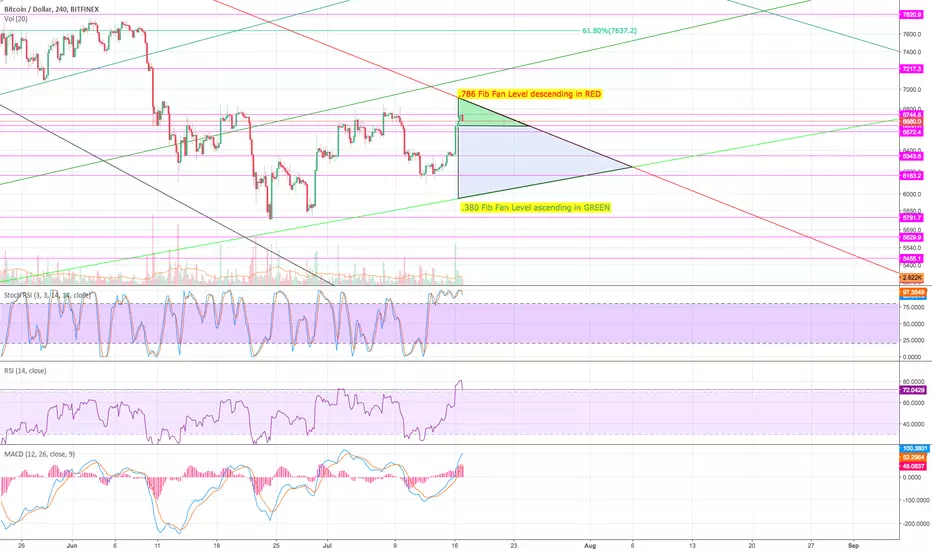The width and height of the screenshot is (932, 550).
Task: Click date 23 on the time axis
Action: [514, 545]
